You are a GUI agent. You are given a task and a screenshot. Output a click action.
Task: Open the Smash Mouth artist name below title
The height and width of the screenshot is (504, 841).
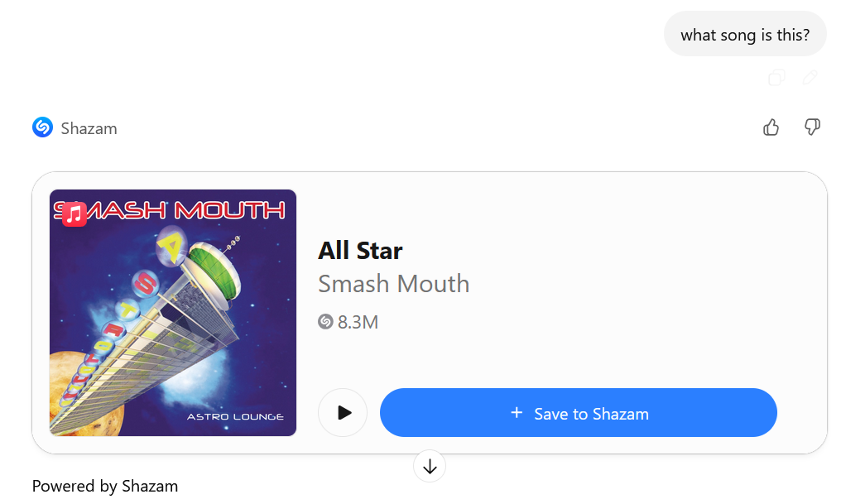click(394, 284)
